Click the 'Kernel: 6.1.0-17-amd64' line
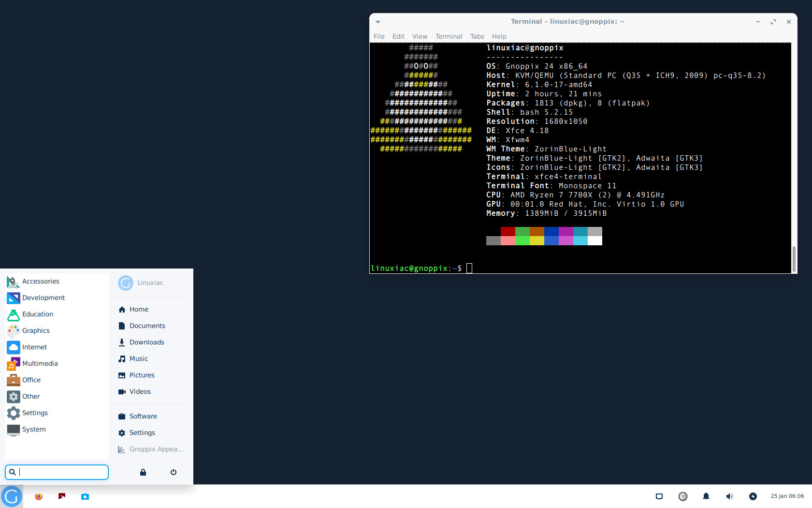 coord(539,85)
